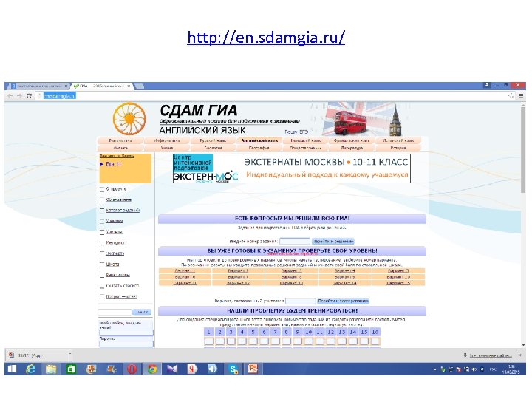Switch to the first Chrome browser tab
532x399 pixels.
click(39, 86)
